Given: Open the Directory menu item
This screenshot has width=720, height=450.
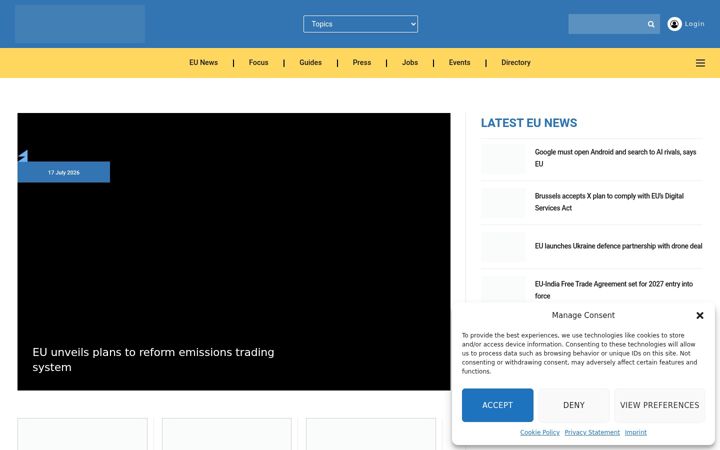Looking at the screenshot, I should point(516,62).
